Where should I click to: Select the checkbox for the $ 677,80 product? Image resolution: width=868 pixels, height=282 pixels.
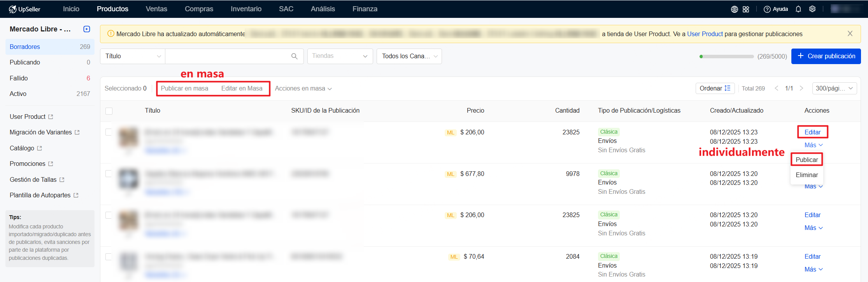pos(109,174)
